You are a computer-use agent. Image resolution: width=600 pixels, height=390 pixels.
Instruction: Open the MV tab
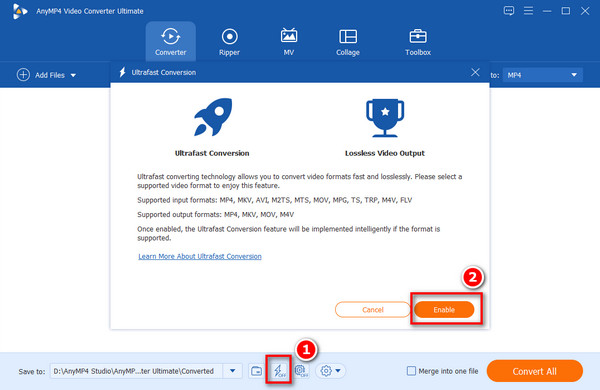(x=289, y=41)
